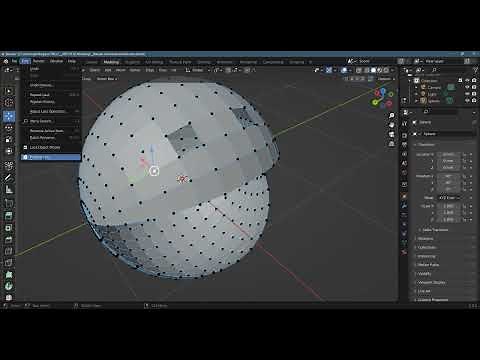
Task: Select the Annotate pen tool
Action: click(9, 178)
